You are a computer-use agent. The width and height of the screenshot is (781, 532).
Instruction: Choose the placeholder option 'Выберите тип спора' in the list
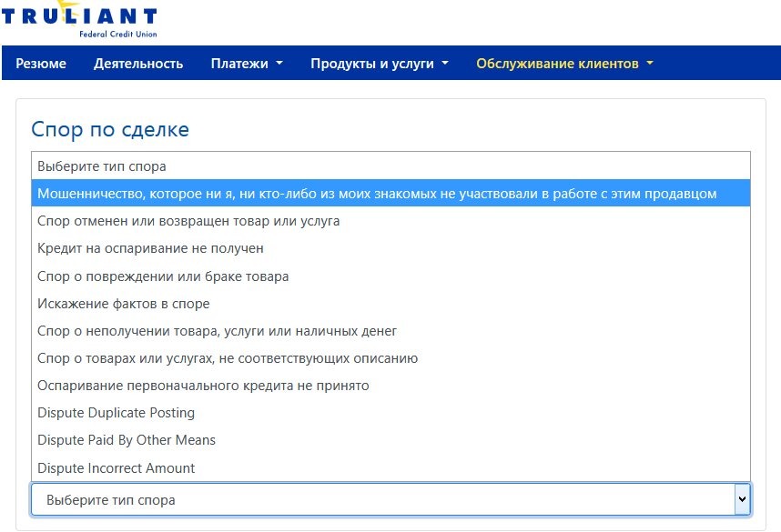coord(390,166)
